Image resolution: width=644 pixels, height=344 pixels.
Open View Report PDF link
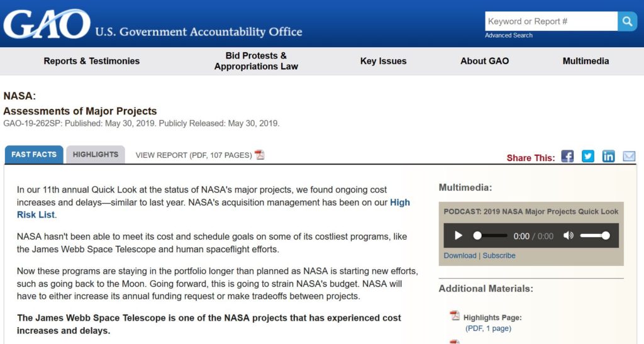point(194,155)
